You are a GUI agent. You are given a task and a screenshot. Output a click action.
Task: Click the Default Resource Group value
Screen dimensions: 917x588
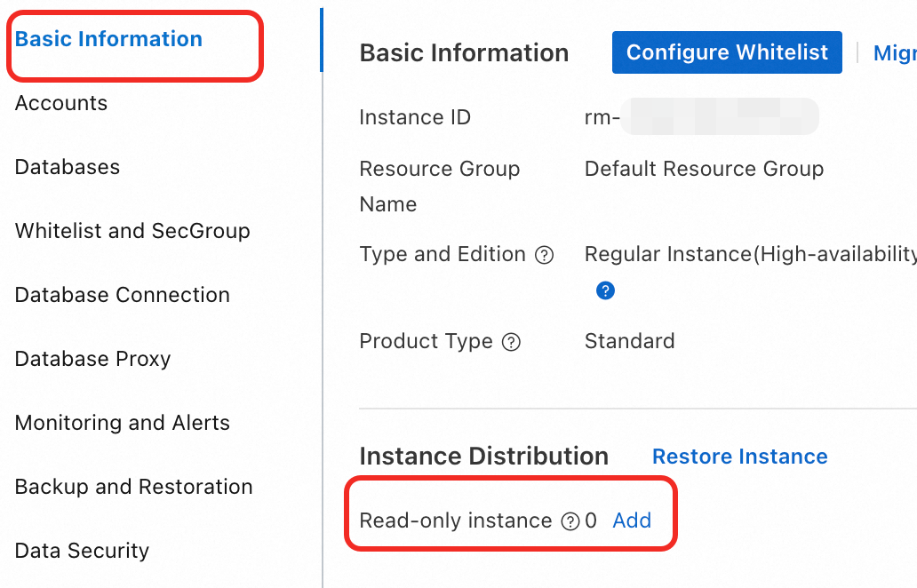[x=704, y=169]
